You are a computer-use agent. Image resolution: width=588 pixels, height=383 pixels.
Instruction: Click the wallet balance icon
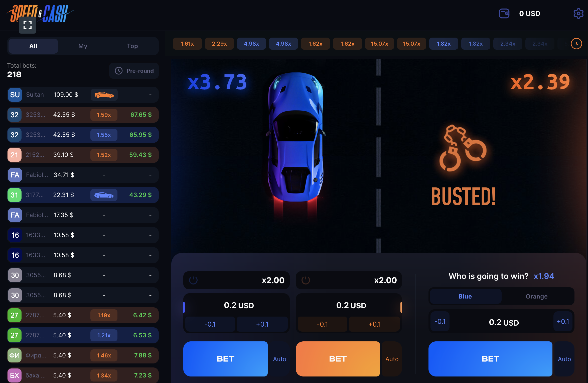click(504, 14)
